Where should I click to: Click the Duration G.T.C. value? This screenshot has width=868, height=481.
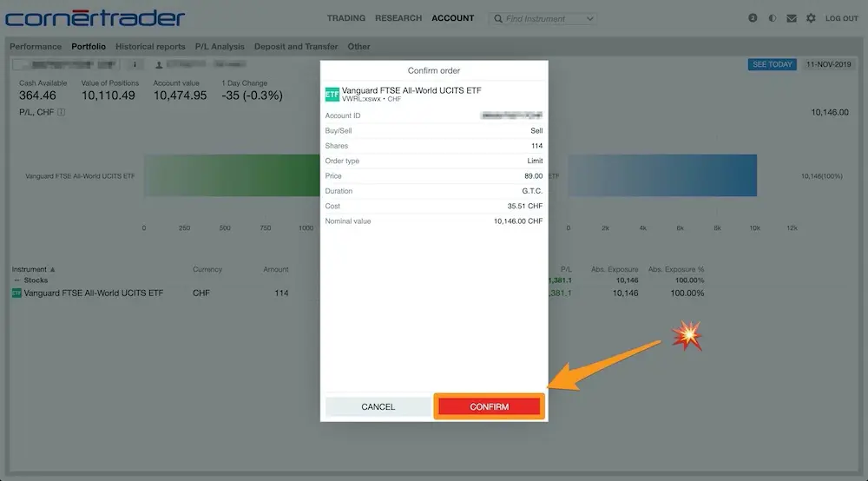pyautogui.click(x=532, y=191)
